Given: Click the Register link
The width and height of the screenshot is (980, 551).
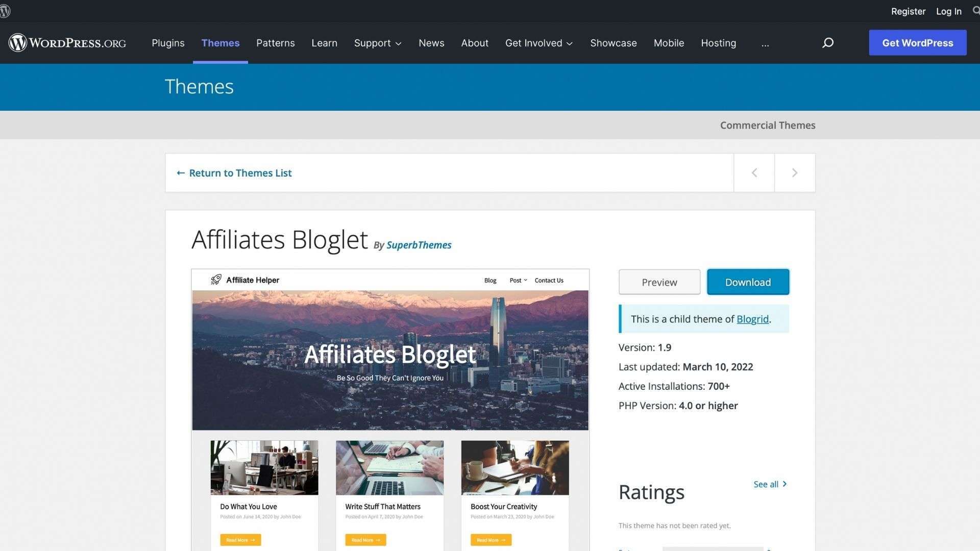Looking at the screenshot, I should pos(908,11).
